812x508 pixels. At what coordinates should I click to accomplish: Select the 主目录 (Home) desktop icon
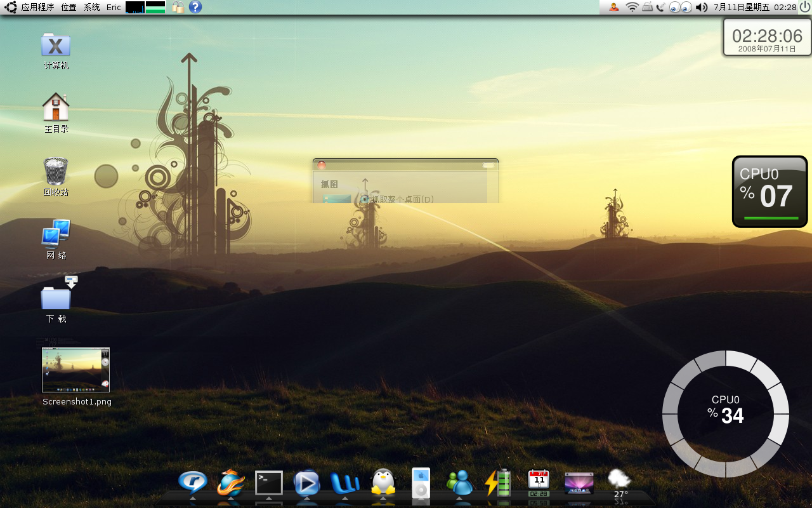(x=56, y=113)
